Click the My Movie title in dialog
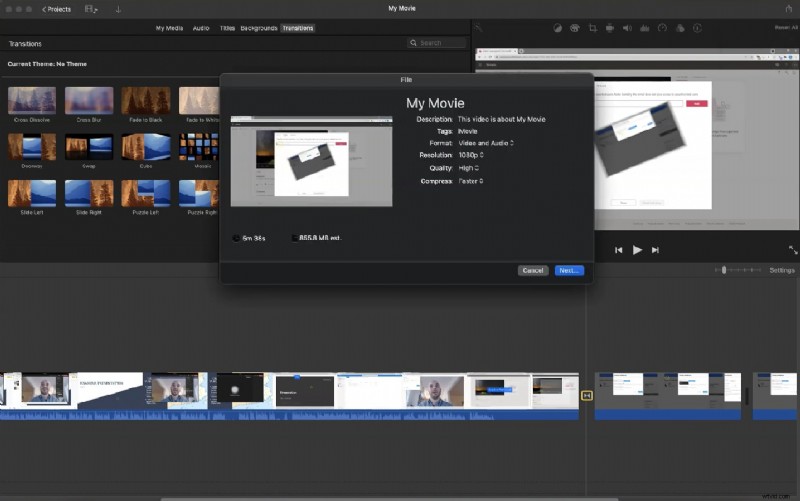 (435, 104)
